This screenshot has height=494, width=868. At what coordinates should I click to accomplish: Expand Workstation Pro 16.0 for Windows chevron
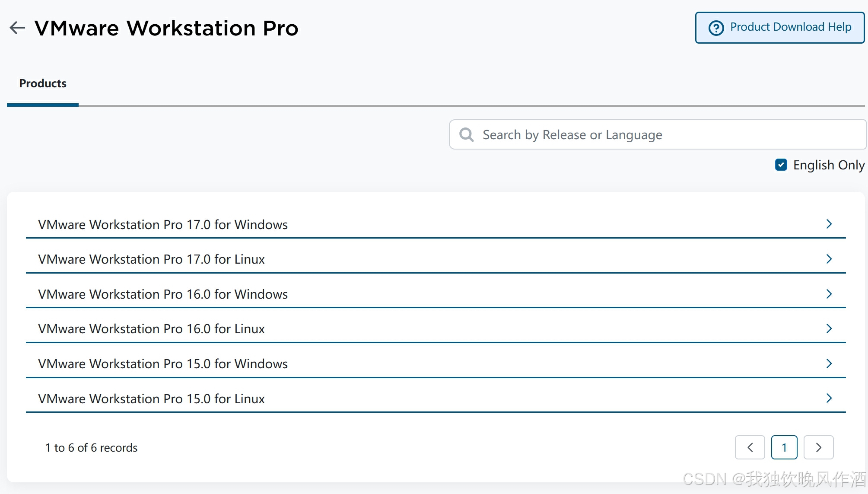829,294
